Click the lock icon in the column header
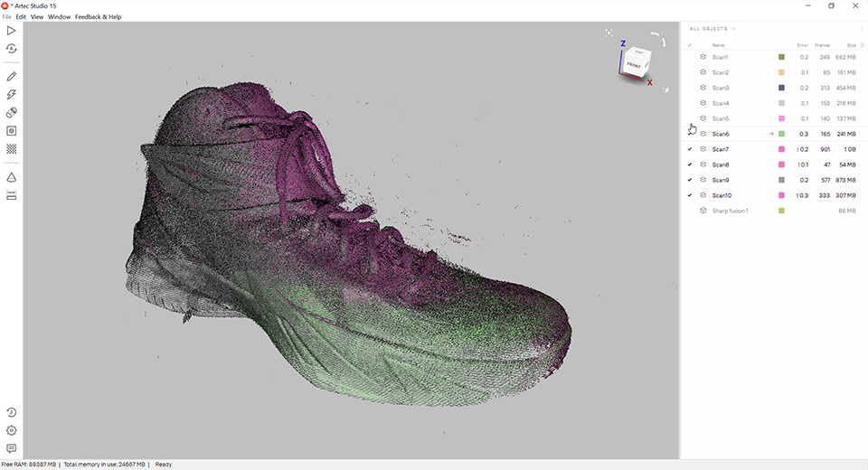868x470 pixels. coord(862,45)
